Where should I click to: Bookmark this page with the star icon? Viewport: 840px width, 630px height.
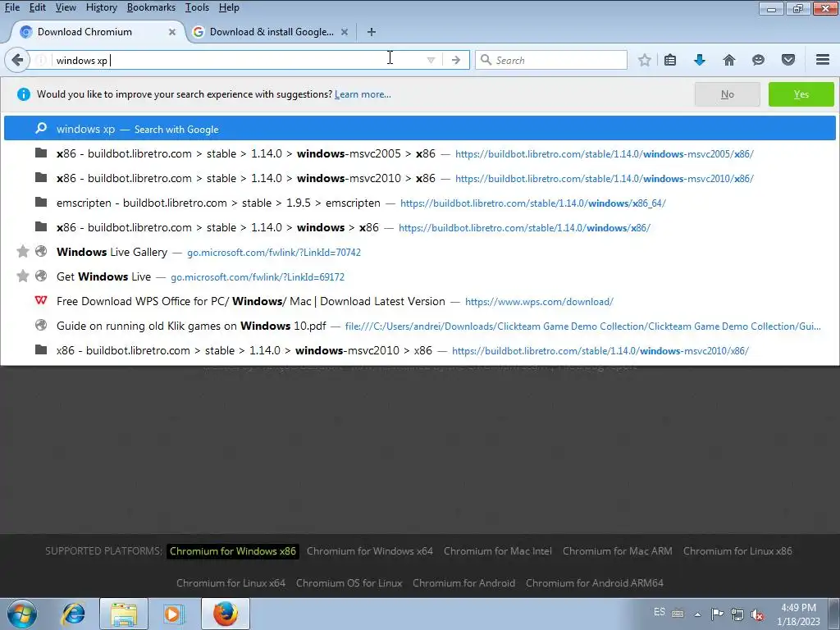[645, 60]
